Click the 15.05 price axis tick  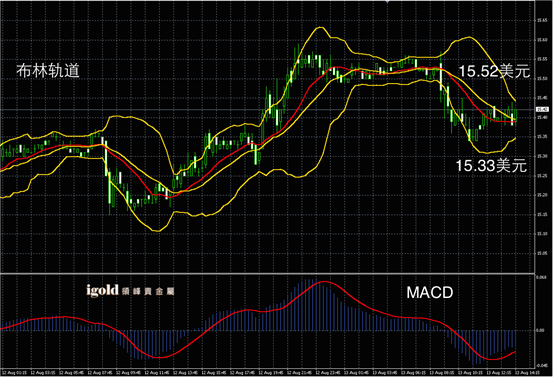coord(542,253)
